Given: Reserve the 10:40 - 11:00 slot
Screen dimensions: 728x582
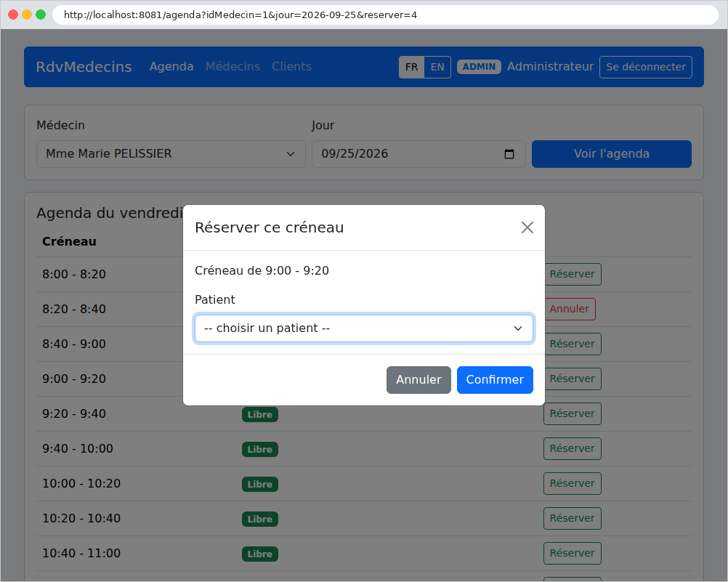Looking at the screenshot, I should (x=572, y=553).
